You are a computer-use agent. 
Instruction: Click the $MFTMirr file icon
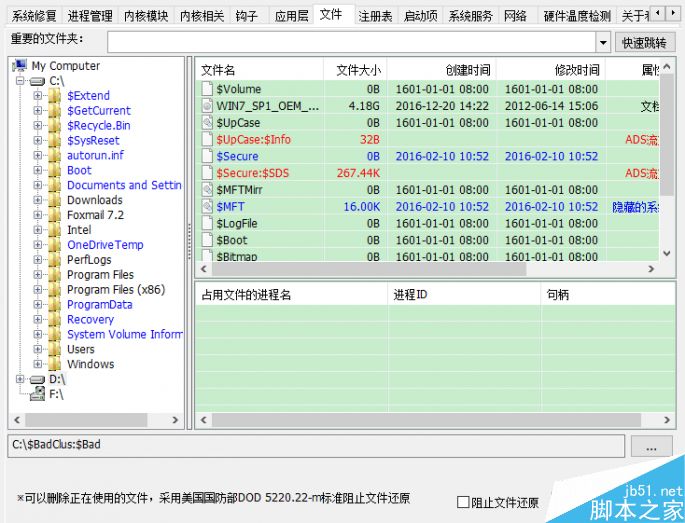[x=207, y=190]
